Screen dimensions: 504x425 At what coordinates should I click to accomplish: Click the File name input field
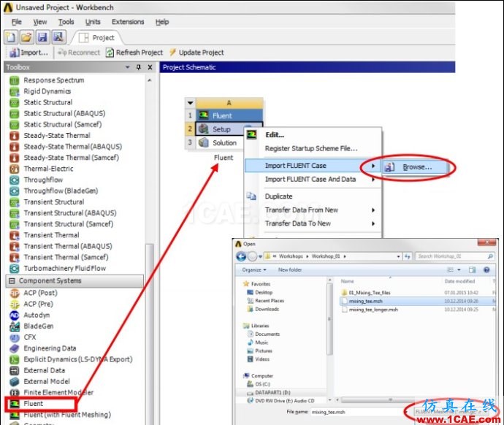(358, 412)
